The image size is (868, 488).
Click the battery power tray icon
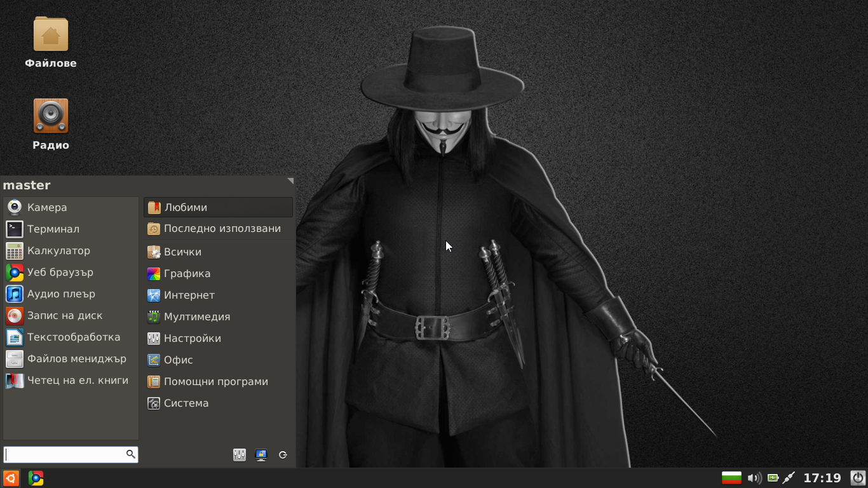click(x=773, y=478)
